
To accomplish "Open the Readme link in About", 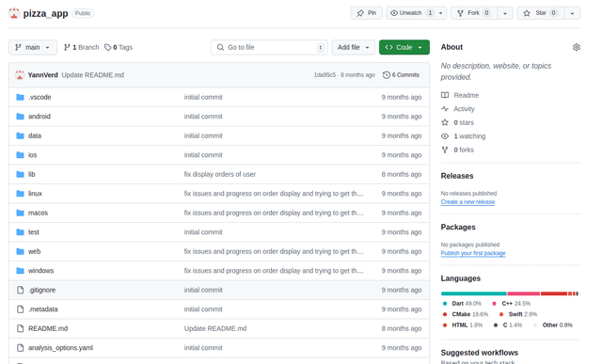I will (467, 95).
